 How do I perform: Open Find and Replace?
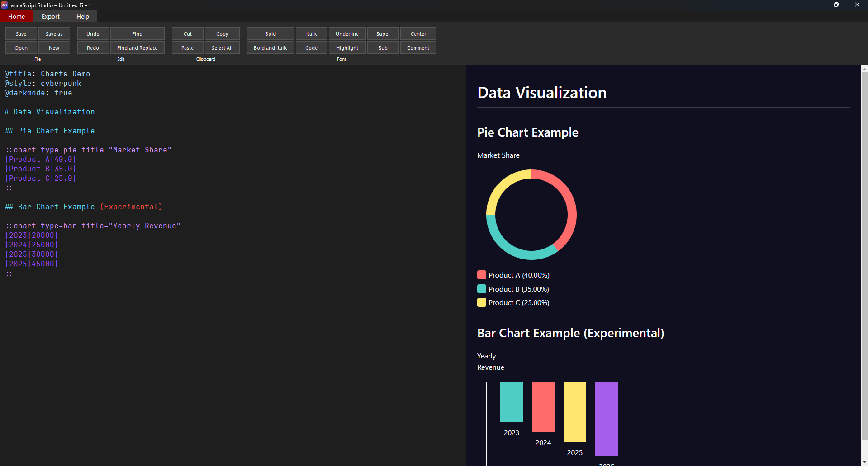point(138,48)
